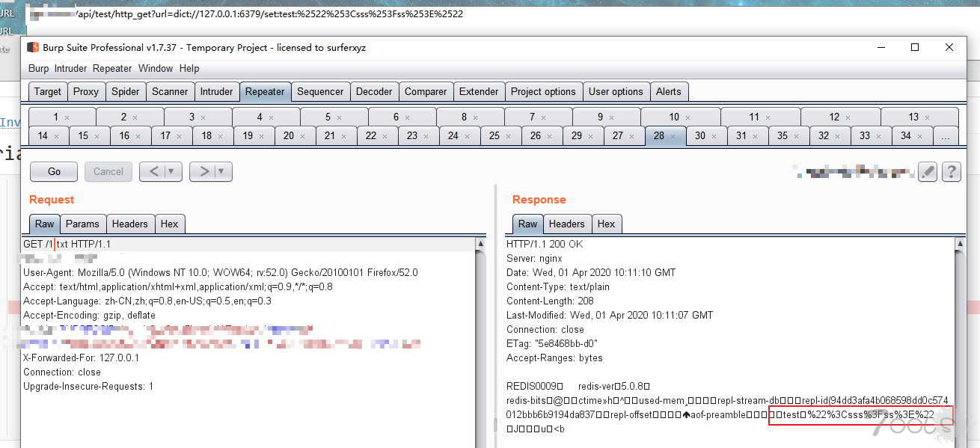This screenshot has width=980, height=448.
Task: Close Repeater tab 1
Action: pos(67,117)
